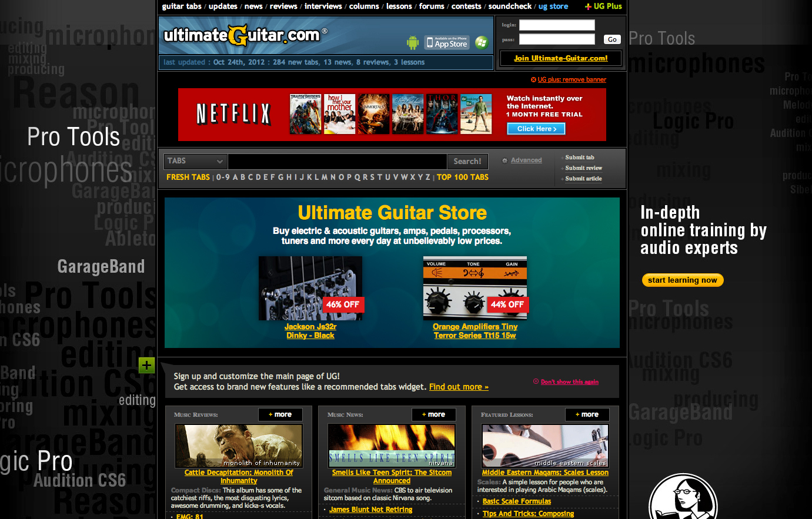Image resolution: width=812 pixels, height=519 pixels.
Task: Click Submit tab link
Action: click(x=580, y=158)
